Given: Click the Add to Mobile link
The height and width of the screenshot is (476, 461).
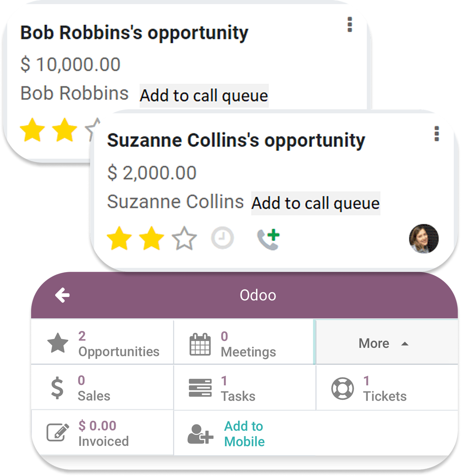Looking at the screenshot, I should coord(244,434).
